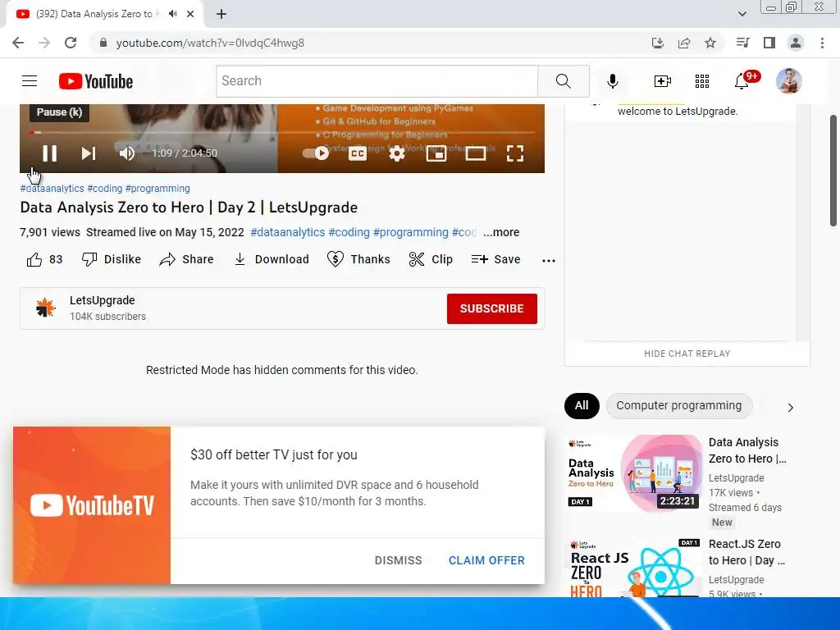The image size is (840, 630).
Task: Share this page from the address bar
Action: [x=684, y=43]
